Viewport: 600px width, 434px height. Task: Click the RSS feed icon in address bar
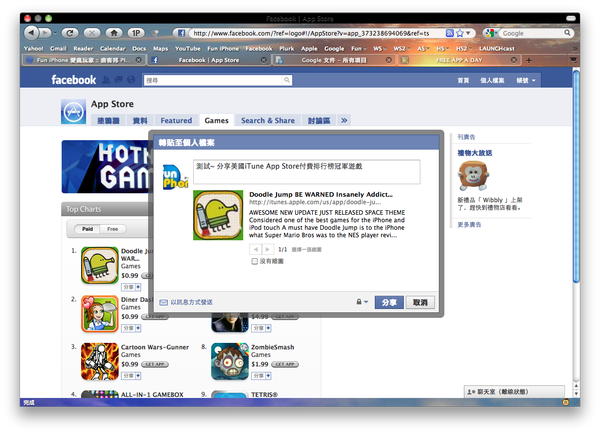450,33
